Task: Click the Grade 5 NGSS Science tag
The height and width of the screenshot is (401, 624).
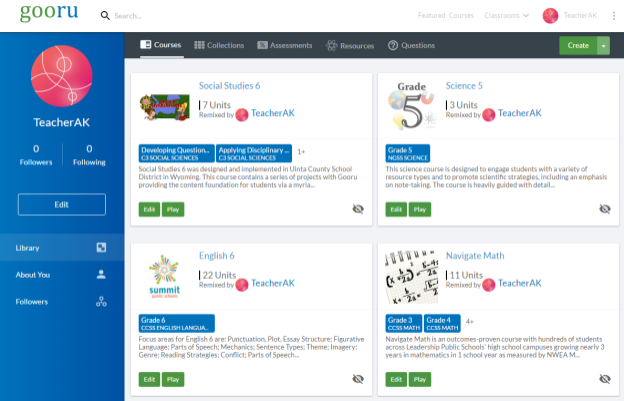Action: 408,153
